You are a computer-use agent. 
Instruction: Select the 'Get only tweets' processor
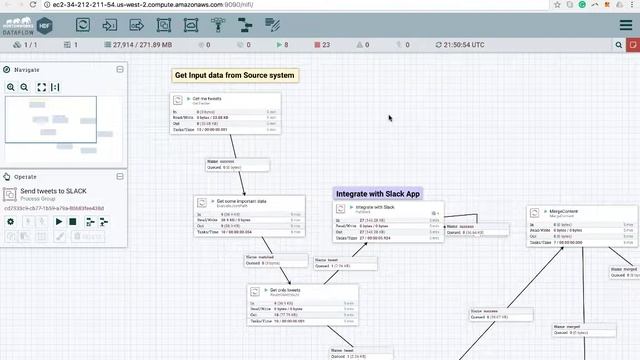[302, 305]
